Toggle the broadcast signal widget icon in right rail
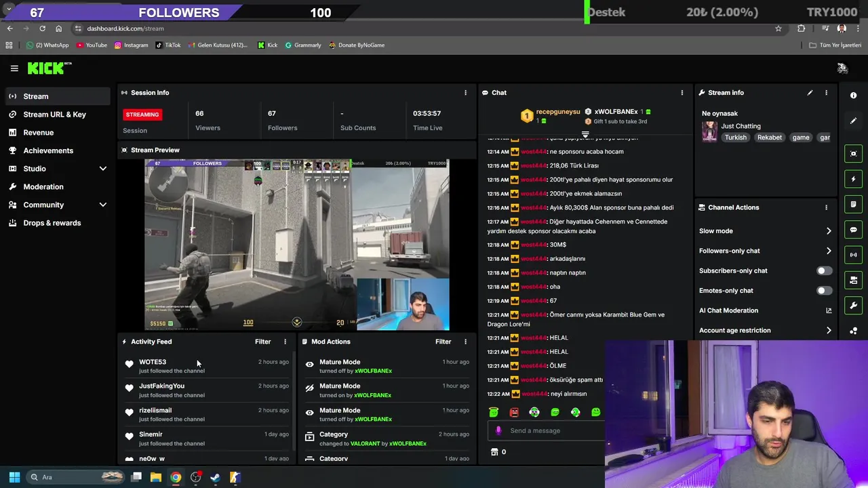The width and height of the screenshot is (868, 488). pos(853,255)
